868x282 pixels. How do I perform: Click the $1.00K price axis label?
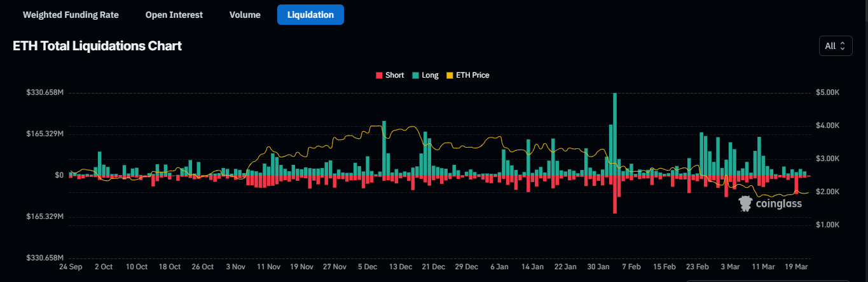pyautogui.click(x=827, y=225)
